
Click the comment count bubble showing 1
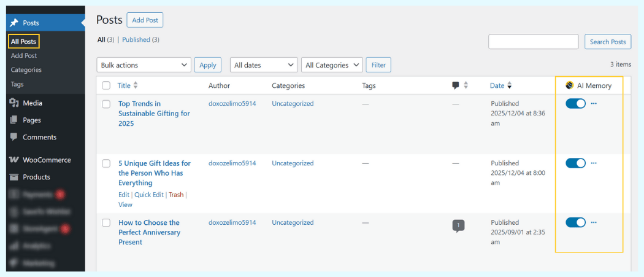pos(458,225)
